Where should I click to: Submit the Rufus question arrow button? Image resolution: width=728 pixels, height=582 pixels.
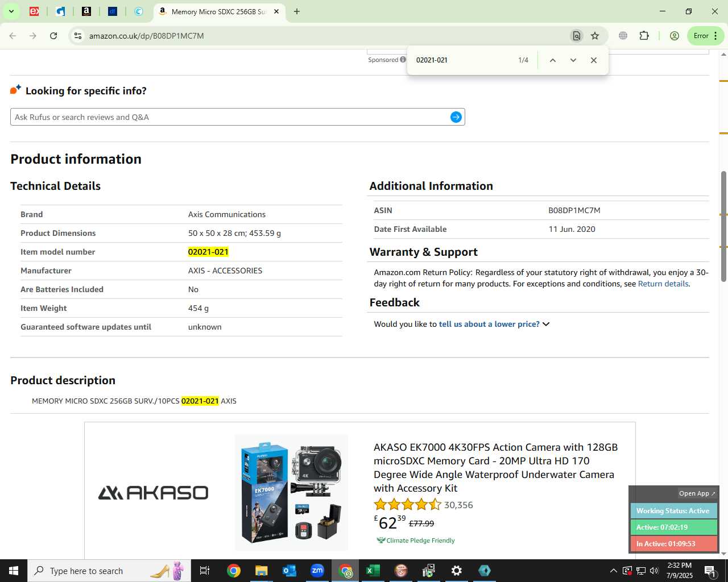click(x=456, y=117)
